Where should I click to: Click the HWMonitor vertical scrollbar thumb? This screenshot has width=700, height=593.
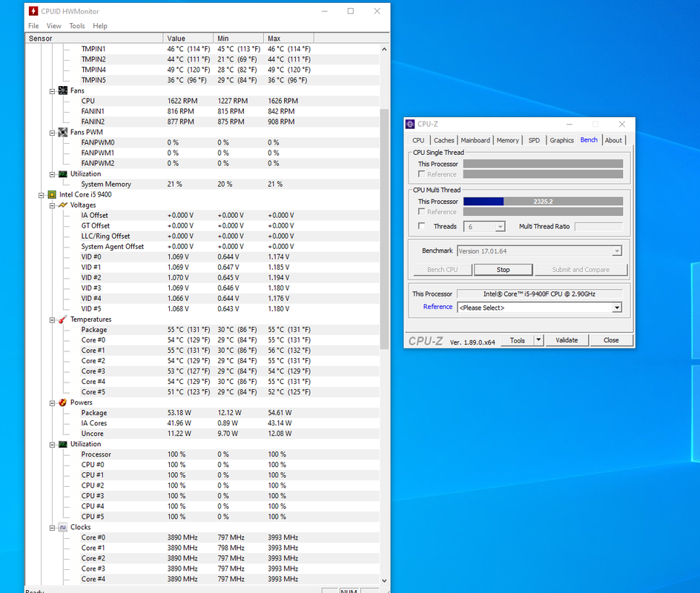[384, 229]
